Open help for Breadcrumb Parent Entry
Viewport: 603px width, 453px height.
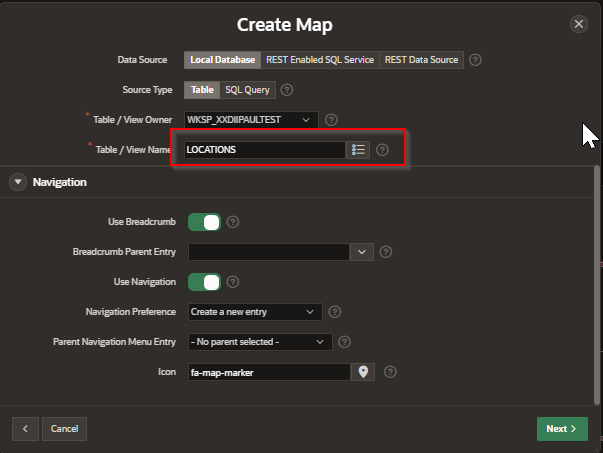pos(386,252)
